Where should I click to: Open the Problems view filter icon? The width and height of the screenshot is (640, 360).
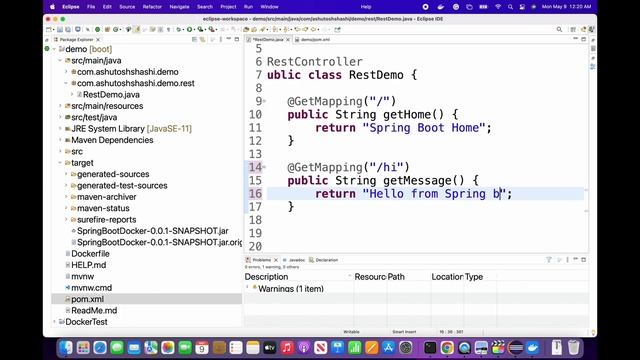tap(549, 260)
